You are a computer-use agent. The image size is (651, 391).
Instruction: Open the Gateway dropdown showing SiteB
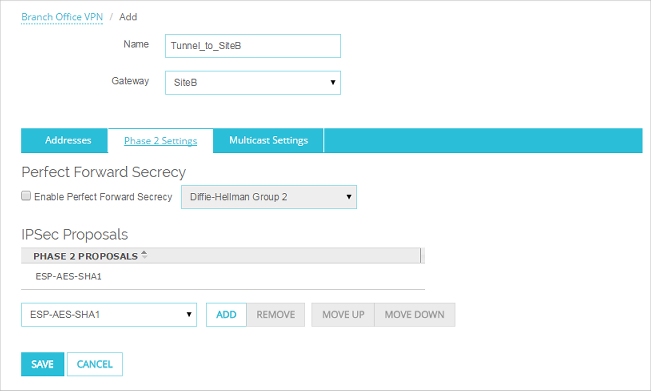point(253,83)
